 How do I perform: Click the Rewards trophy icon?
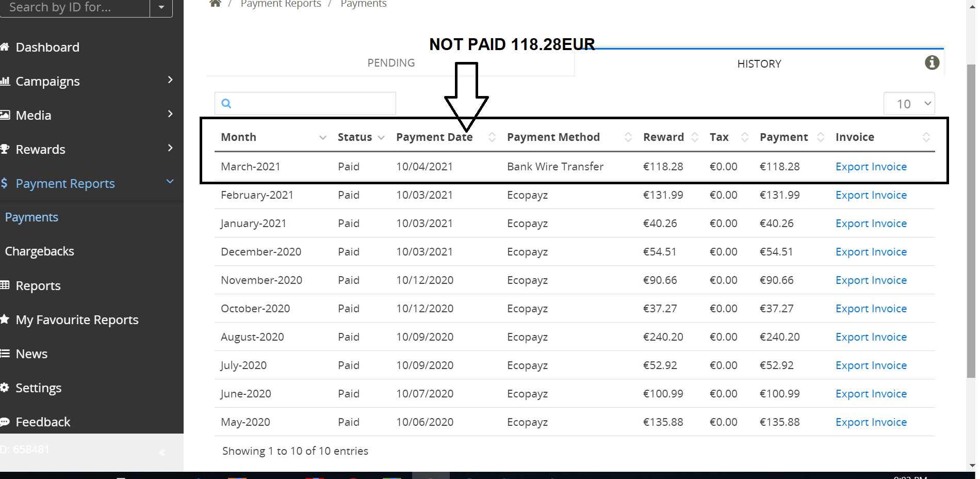coord(5,149)
